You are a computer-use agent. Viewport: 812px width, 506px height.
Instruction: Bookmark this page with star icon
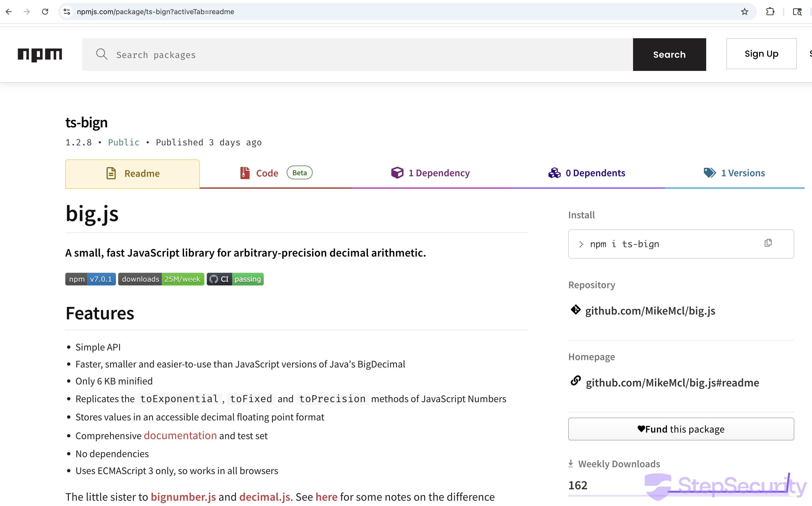point(744,12)
